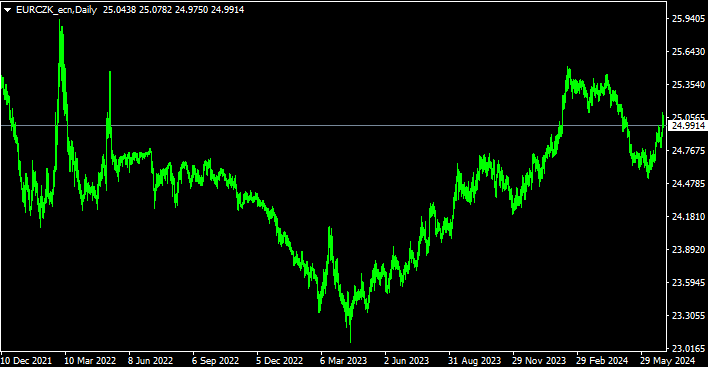Click the 10 Mar 2022 date label
The height and width of the screenshot is (367, 708).
pyautogui.click(x=90, y=361)
